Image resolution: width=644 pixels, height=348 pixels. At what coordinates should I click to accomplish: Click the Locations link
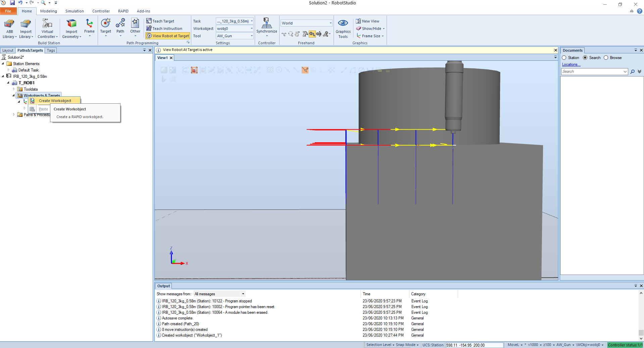pos(571,64)
